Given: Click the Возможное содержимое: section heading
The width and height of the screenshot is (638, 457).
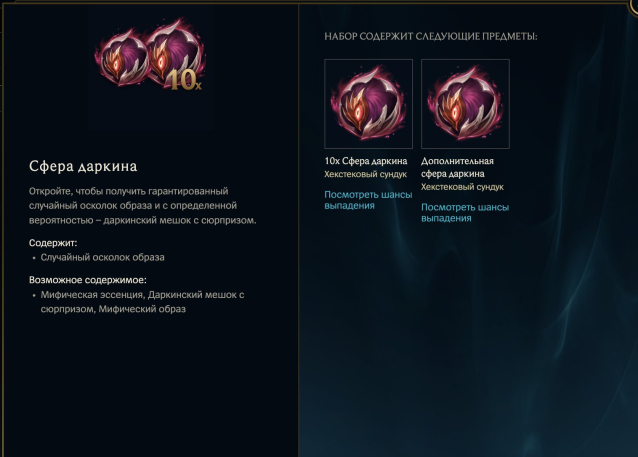Looking at the screenshot, I should [x=87, y=280].
